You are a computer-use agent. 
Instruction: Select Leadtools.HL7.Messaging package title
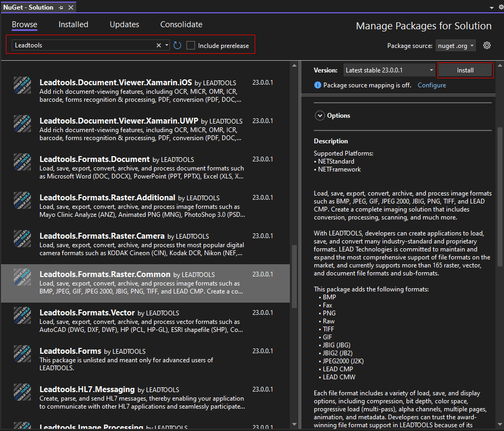coord(87,389)
